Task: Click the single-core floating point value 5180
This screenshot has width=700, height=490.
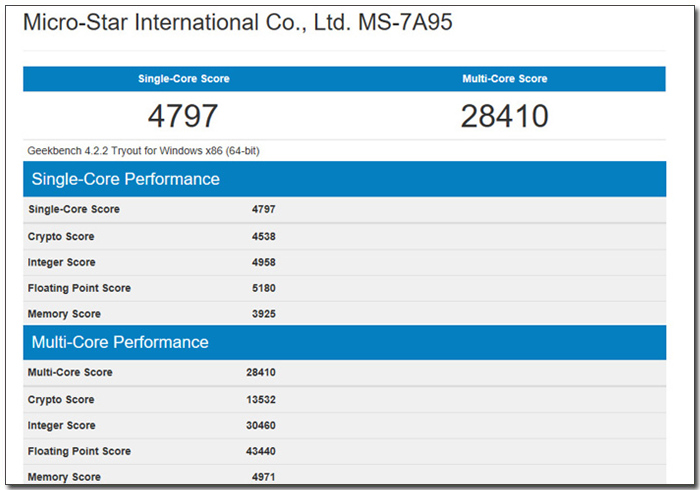Action: [x=263, y=288]
